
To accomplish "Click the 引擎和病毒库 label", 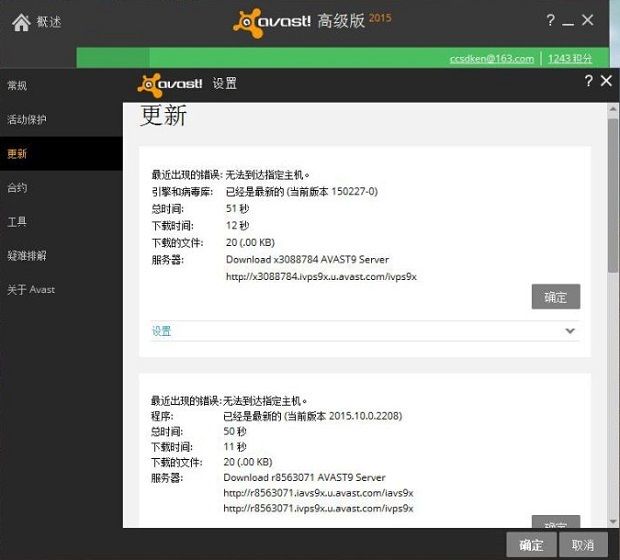I will (182, 191).
